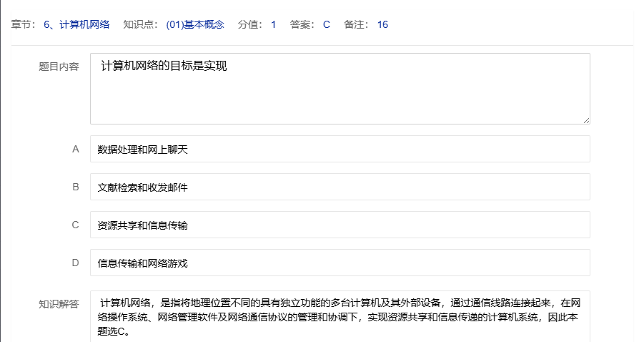Image resolution: width=644 pixels, height=342 pixels.
Task: Click the resize handle of question textarea
Action: (586, 120)
